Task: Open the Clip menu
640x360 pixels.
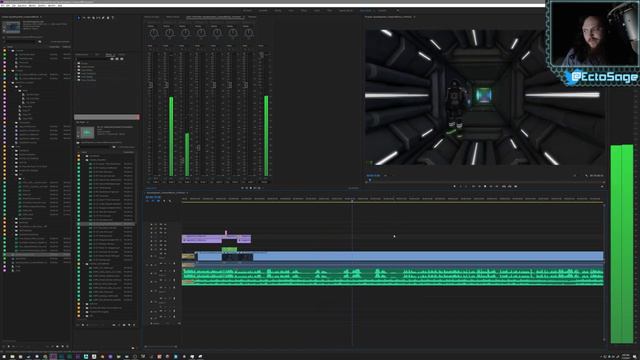Action: pos(14,6)
